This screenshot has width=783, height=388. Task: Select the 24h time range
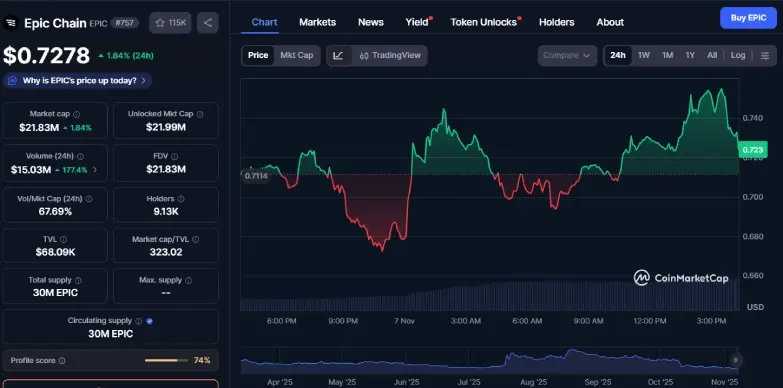click(618, 55)
